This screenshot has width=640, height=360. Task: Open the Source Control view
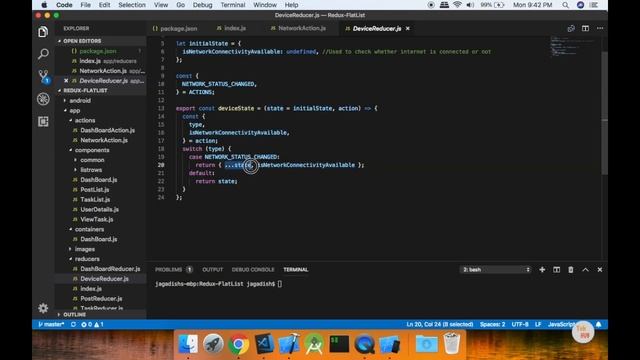pos(44,76)
